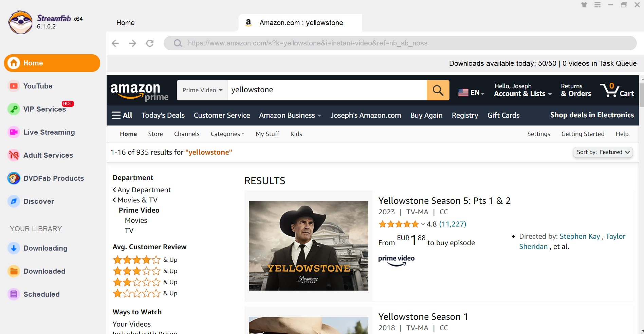The height and width of the screenshot is (334, 644).
Task: Open the Registry link
Action: point(465,115)
